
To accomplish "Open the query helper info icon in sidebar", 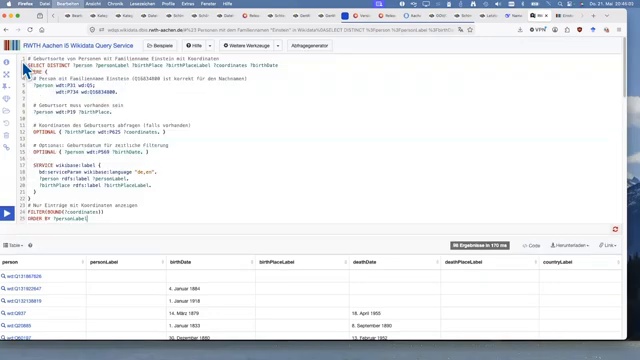I will coord(6,62).
